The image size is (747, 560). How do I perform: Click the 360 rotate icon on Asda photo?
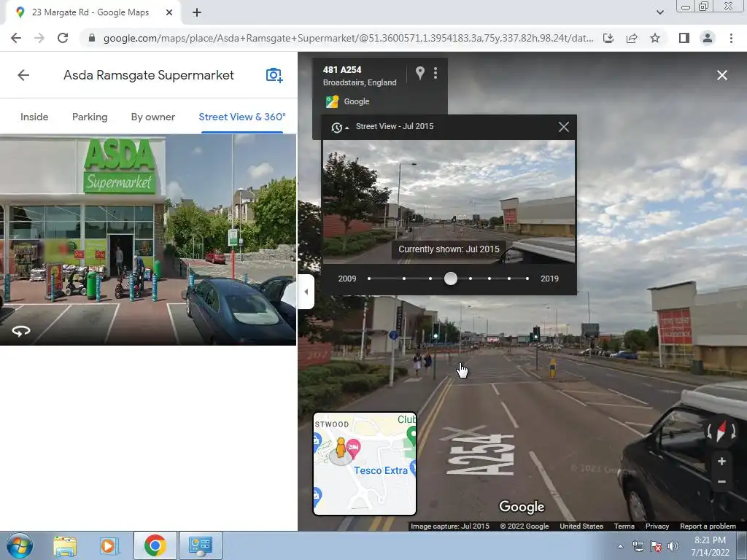pyautogui.click(x=21, y=331)
